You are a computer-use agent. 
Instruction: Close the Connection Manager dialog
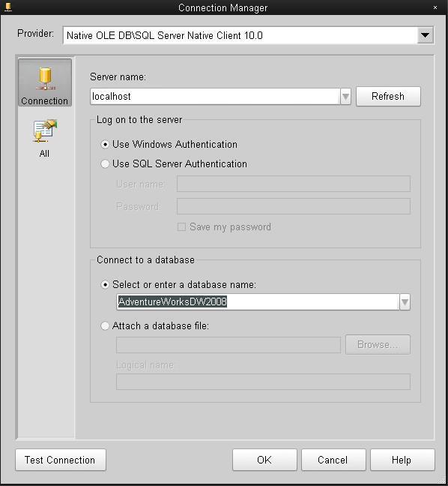435,7
